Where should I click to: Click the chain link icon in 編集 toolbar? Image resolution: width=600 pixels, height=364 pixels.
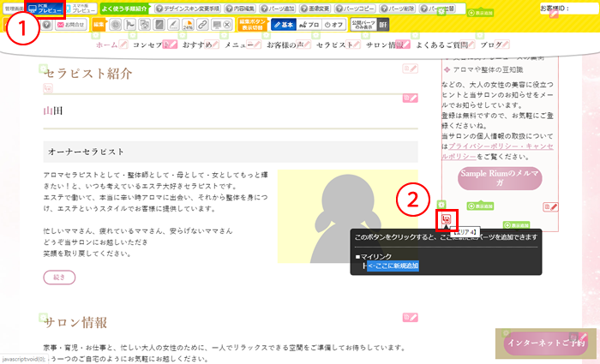pos(202,25)
